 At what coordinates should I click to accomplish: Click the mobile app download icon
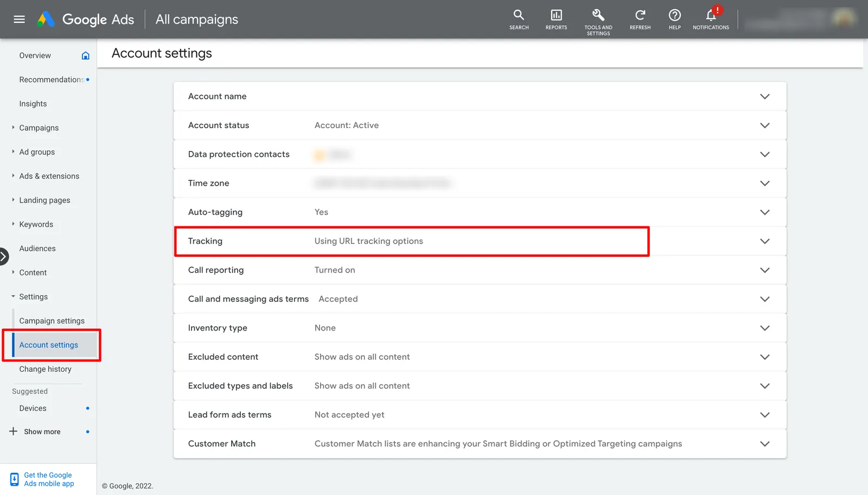point(15,479)
